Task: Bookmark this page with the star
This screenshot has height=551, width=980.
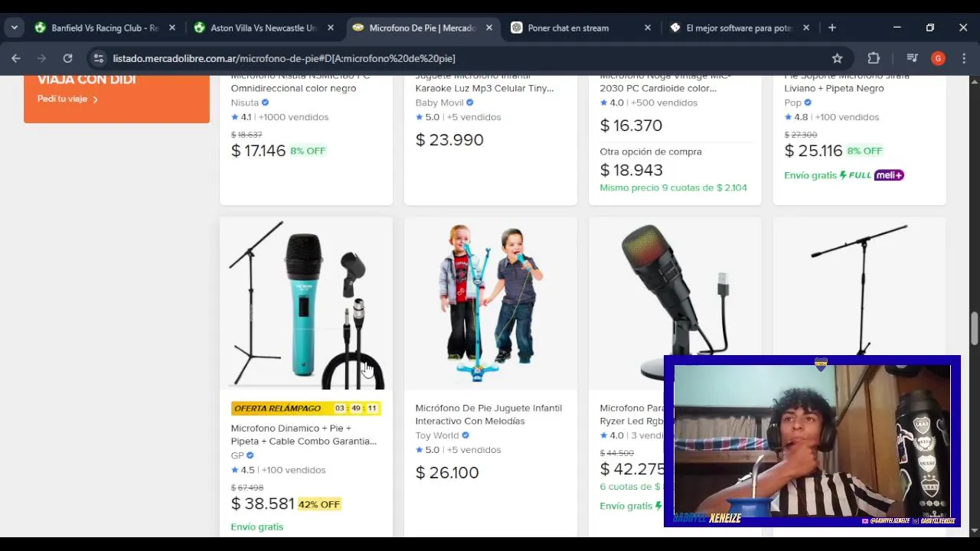Action: click(x=837, y=58)
